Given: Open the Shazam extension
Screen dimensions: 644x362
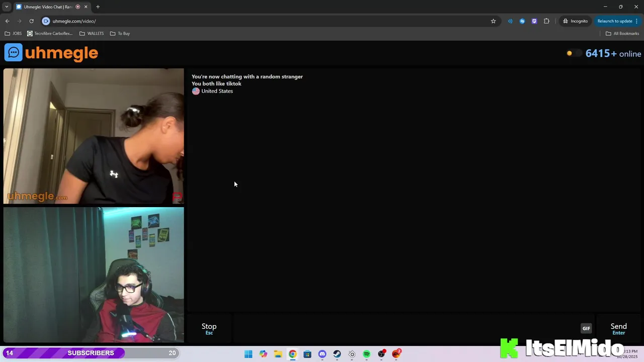Looking at the screenshot, I should coord(522,21).
